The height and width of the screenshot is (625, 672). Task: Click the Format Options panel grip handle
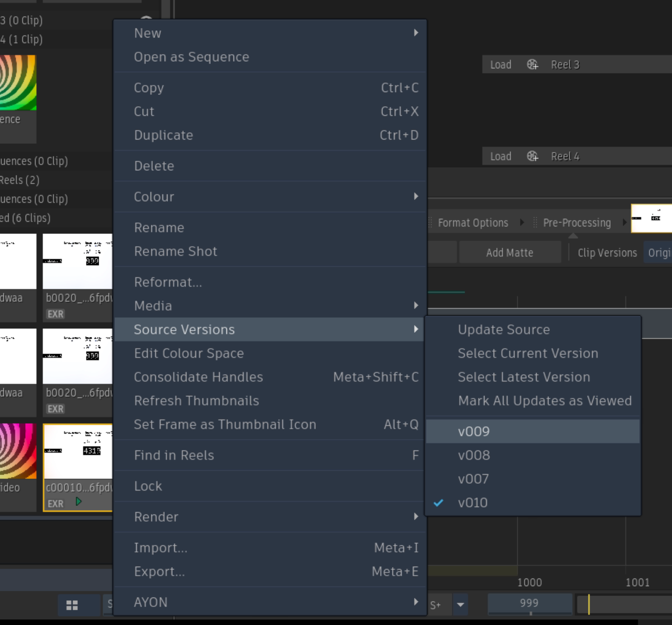(430, 223)
